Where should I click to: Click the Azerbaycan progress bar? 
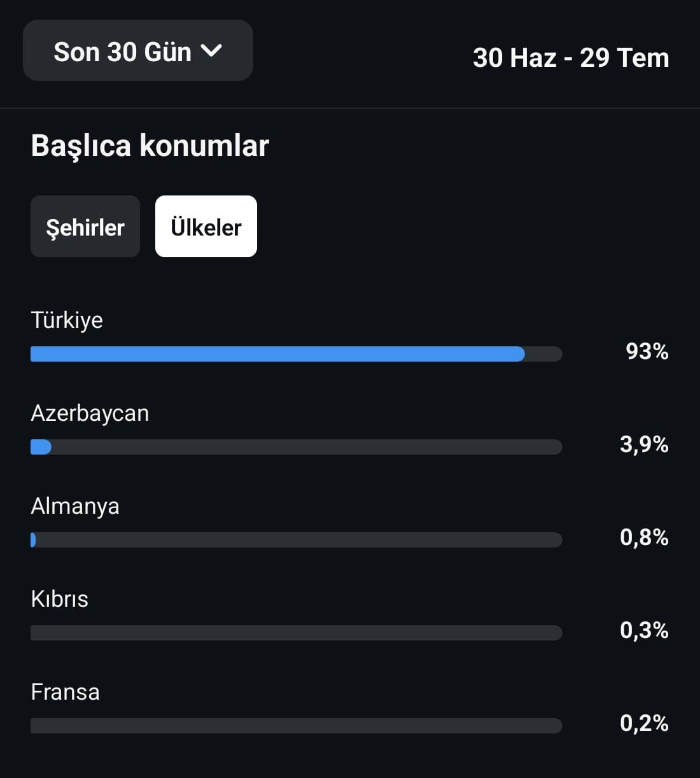coord(297,447)
